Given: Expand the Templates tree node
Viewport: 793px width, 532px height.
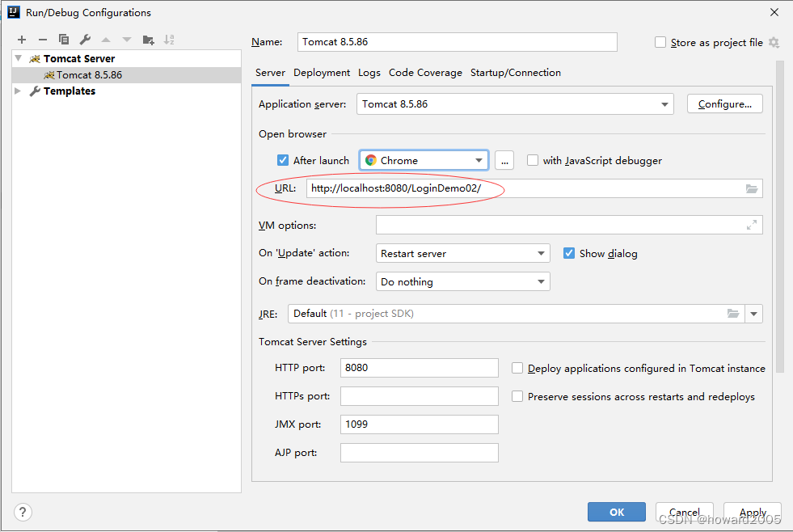Looking at the screenshot, I should pos(18,91).
